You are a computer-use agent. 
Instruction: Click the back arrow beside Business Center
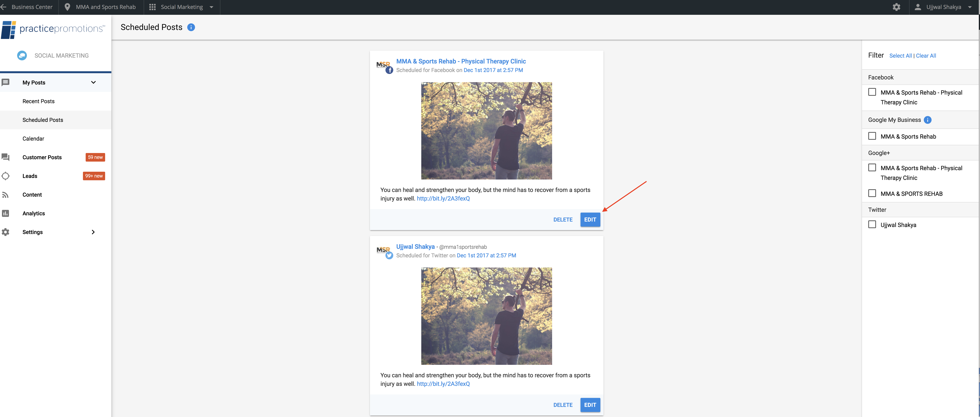coord(4,7)
